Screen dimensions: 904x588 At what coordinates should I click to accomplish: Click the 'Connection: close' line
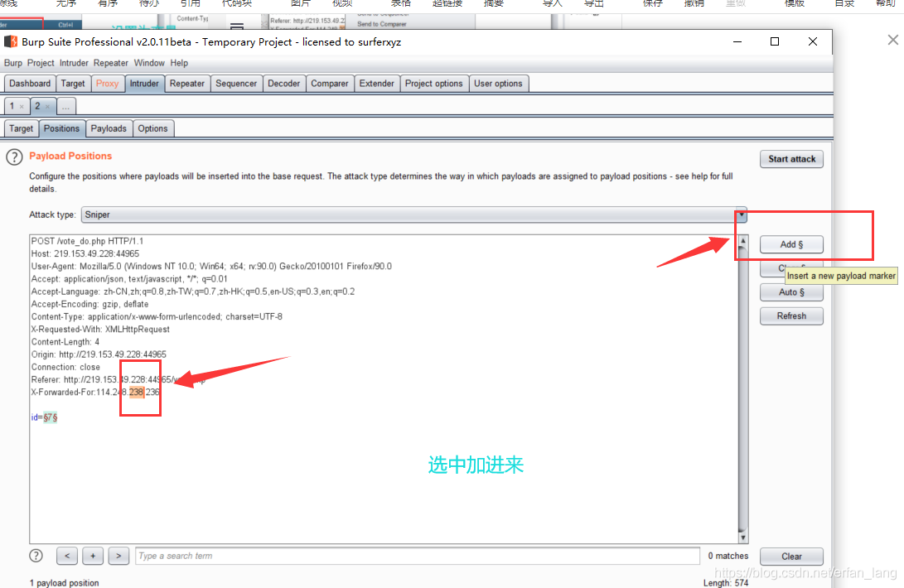[x=65, y=367]
